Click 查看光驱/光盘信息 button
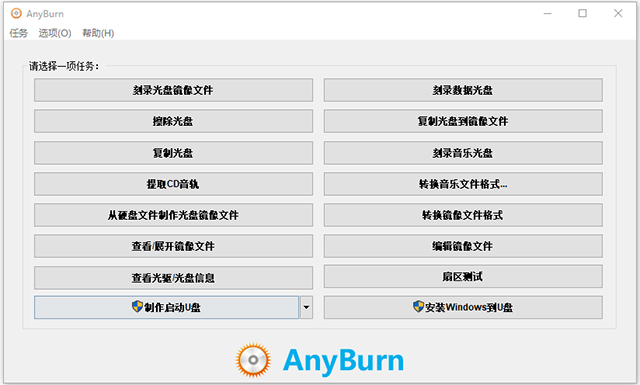The image size is (640, 385). pos(173,278)
